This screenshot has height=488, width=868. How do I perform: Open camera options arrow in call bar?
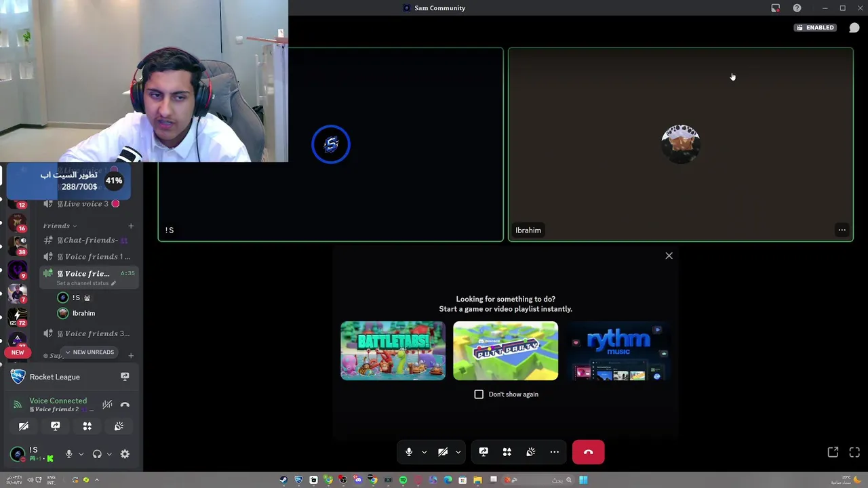(x=458, y=452)
